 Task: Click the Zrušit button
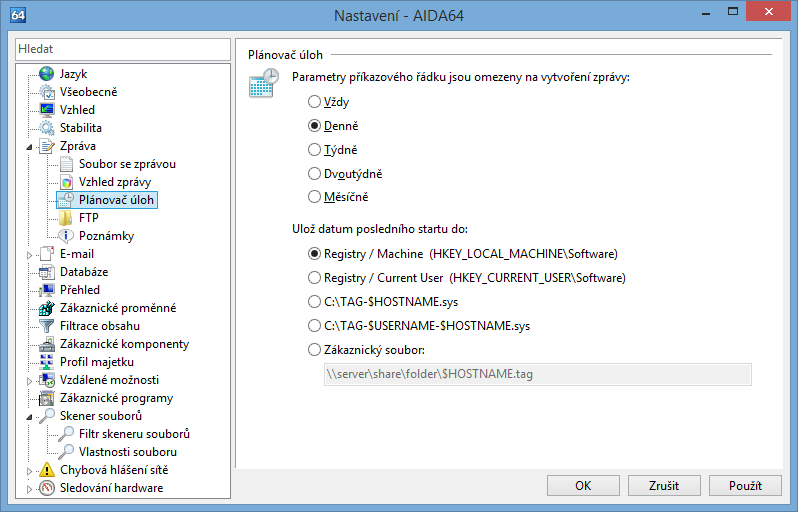(664, 486)
